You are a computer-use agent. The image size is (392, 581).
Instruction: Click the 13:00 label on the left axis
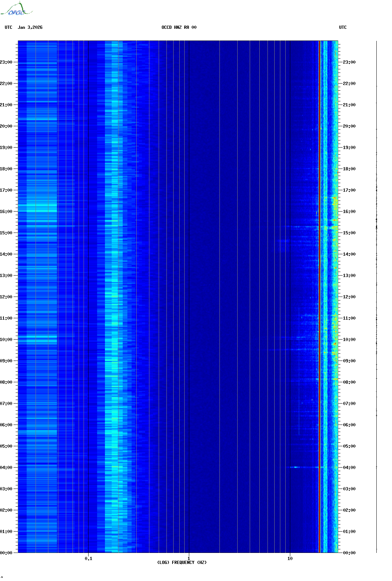click(x=6, y=276)
